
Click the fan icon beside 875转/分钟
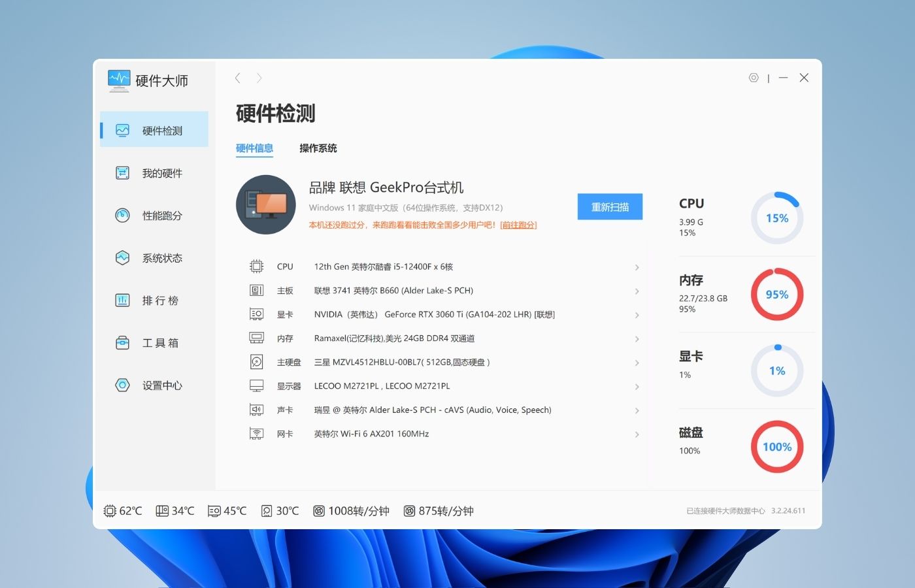click(409, 511)
